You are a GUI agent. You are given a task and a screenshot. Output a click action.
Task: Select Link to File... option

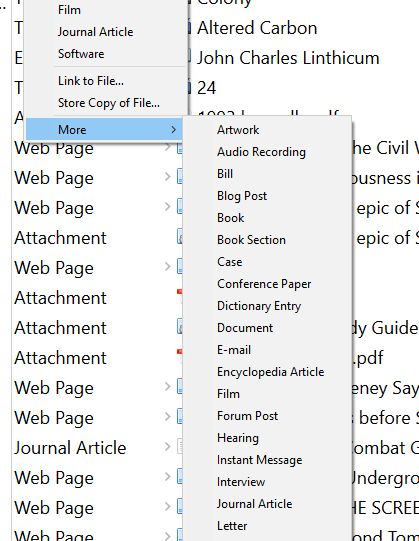click(x=91, y=81)
